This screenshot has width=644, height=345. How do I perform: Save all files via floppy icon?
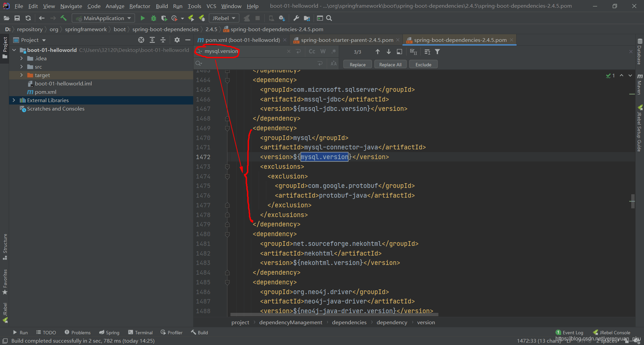tap(17, 18)
